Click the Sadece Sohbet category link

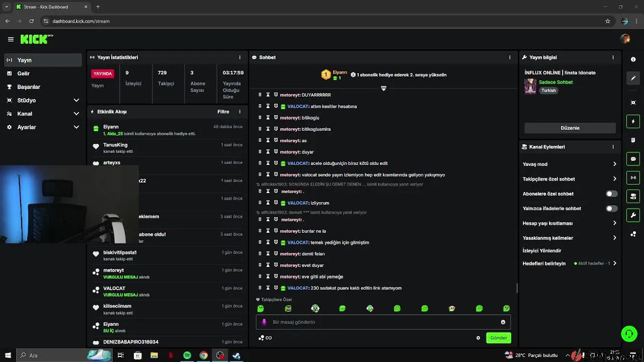coord(556,82)
